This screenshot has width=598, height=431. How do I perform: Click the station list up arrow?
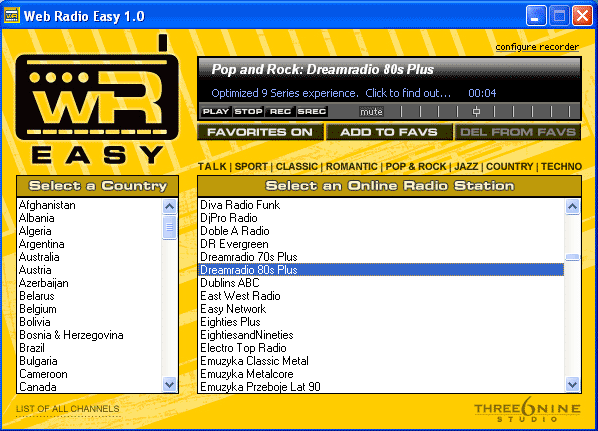(572, 206)
